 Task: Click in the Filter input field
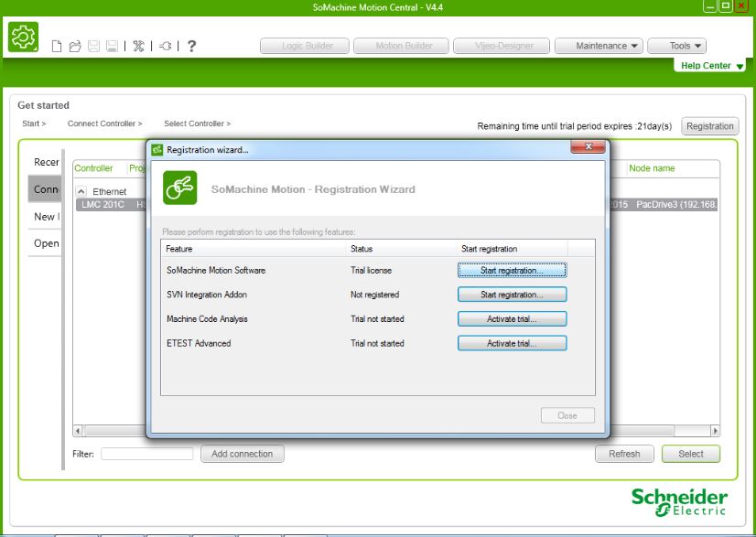[x=147, y=454]
